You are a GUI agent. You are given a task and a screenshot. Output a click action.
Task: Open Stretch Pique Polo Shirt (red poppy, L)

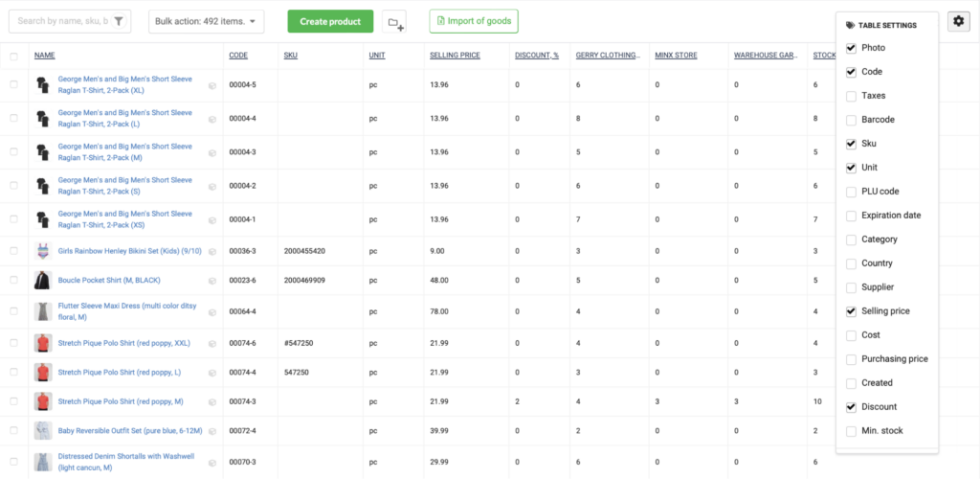point(120,372)
